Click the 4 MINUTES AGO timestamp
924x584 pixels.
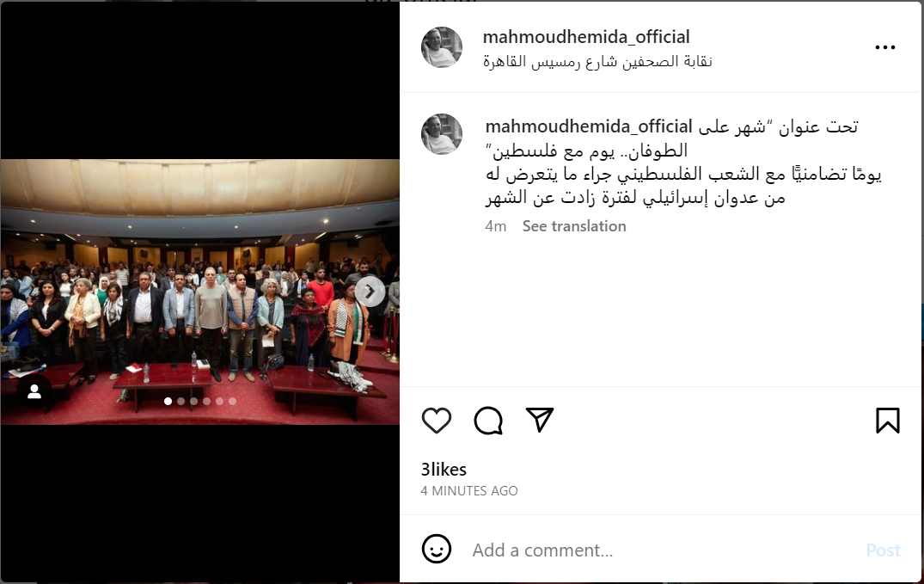[469, 491]
